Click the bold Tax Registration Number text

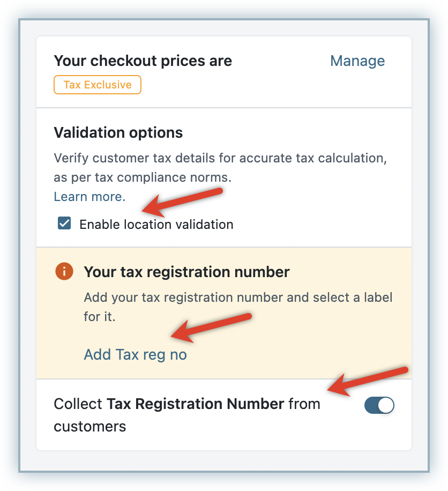(x=196, y=404)
